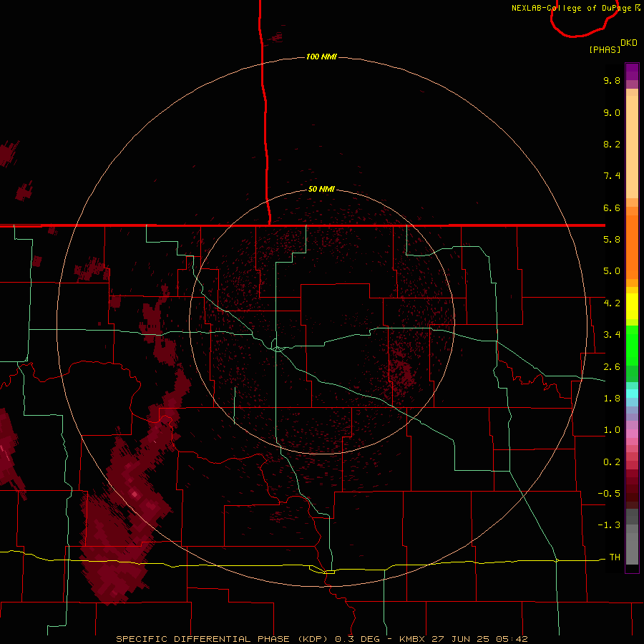
Task: Click 'SPECIFIC DIFFERENTIAL PHASE (KDP)' in the caption
Action: coord(223,639)
